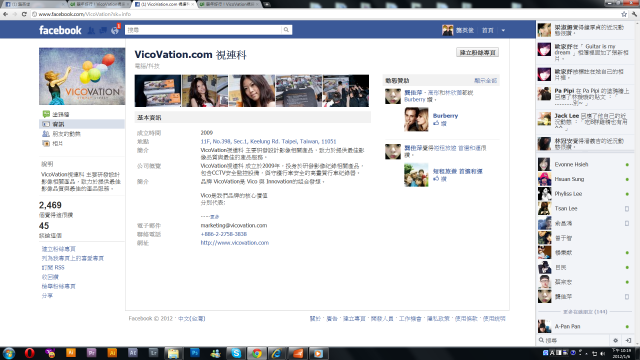This screenshot has height=360, width=640.
Task: Open Jack Lee's ticker story
Action: coord(584,120)
